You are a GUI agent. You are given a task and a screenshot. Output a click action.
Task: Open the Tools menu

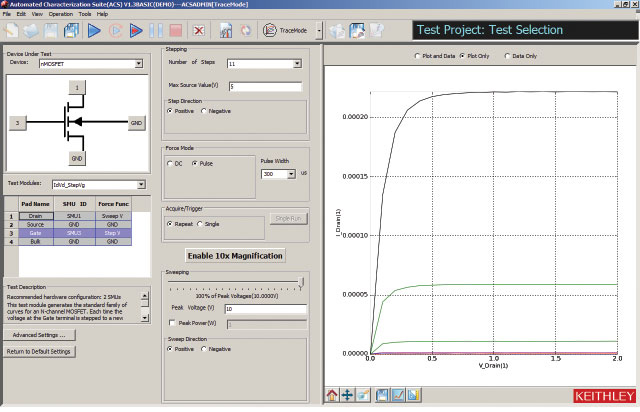tap(85, 14)
